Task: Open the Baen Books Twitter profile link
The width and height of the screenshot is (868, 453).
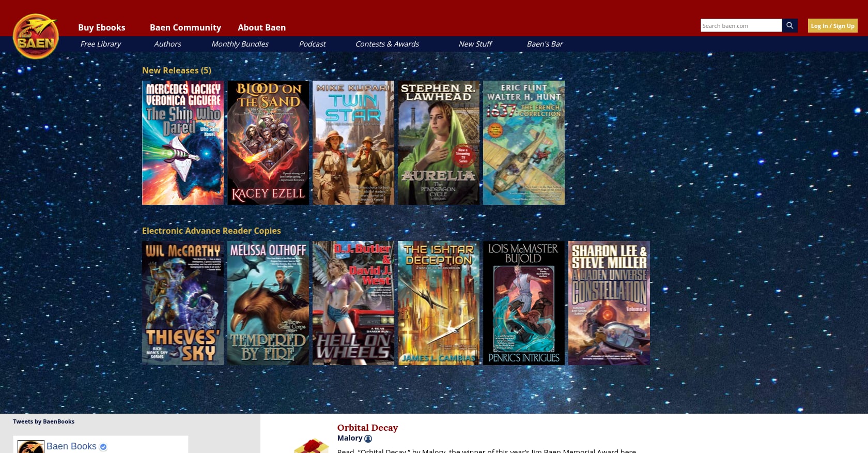Action: pos(71,446)
